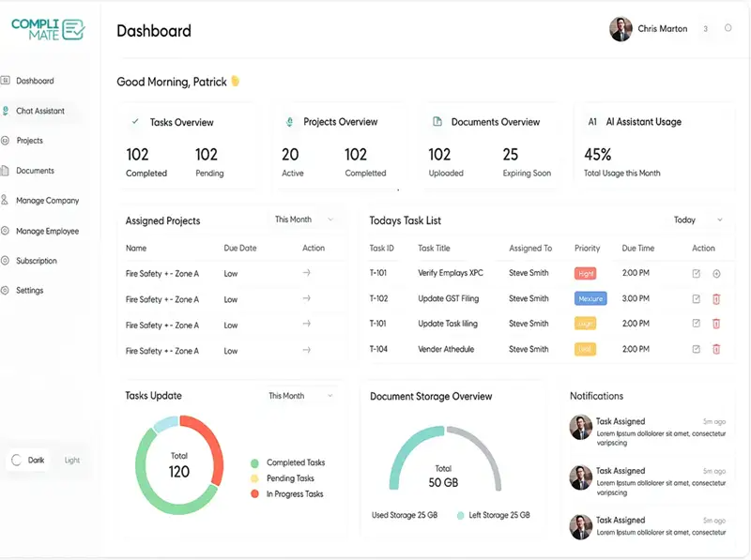Click the blue Mexture priority badge
The height and width of the screenshot is (560, 751).
click(590, 298)
